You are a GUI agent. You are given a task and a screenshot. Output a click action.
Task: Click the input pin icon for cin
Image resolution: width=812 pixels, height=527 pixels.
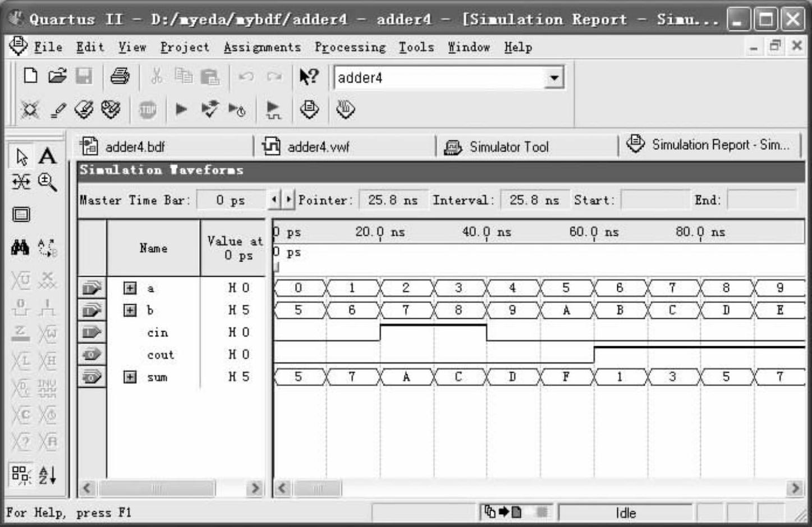click(x=92, y=332)
